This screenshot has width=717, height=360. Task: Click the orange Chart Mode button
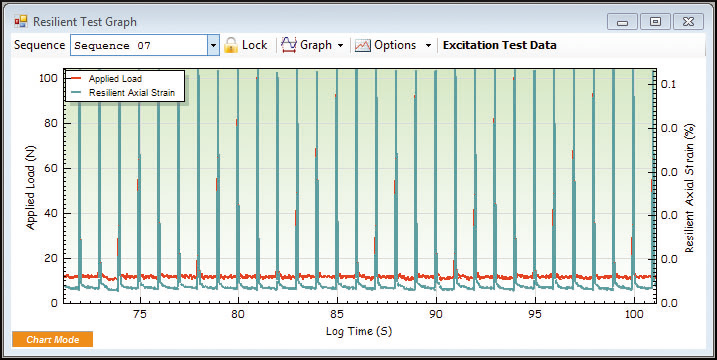53,339
